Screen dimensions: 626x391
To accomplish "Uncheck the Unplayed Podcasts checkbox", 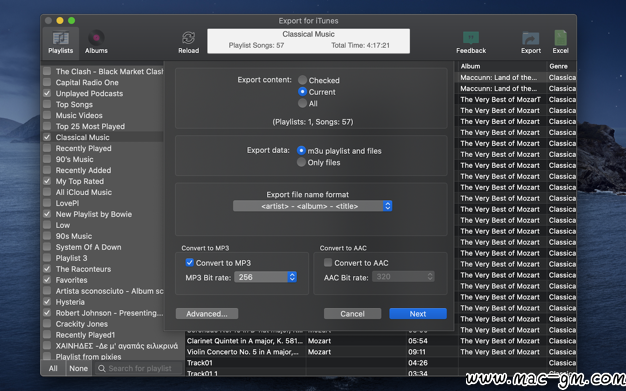I will (x=47, y=93).
